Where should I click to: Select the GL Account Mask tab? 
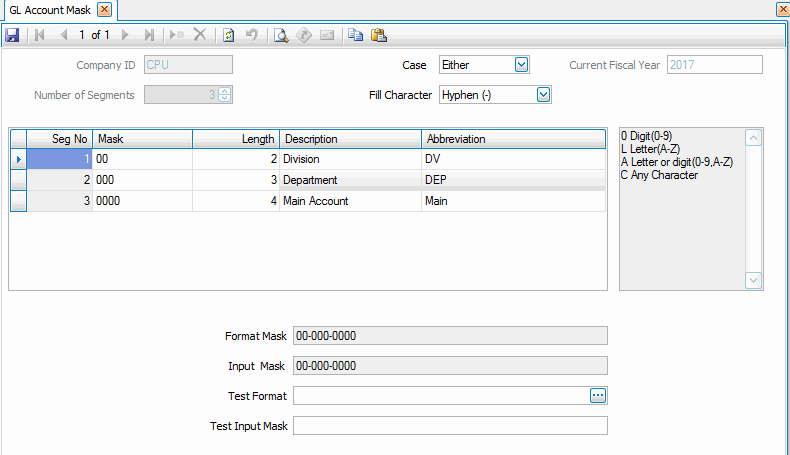50,9
